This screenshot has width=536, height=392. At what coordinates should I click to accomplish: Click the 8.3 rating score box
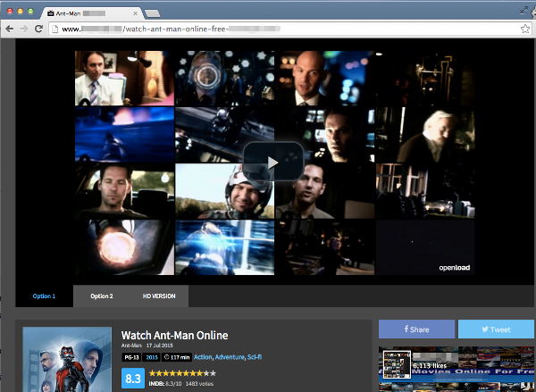(133, 378)
